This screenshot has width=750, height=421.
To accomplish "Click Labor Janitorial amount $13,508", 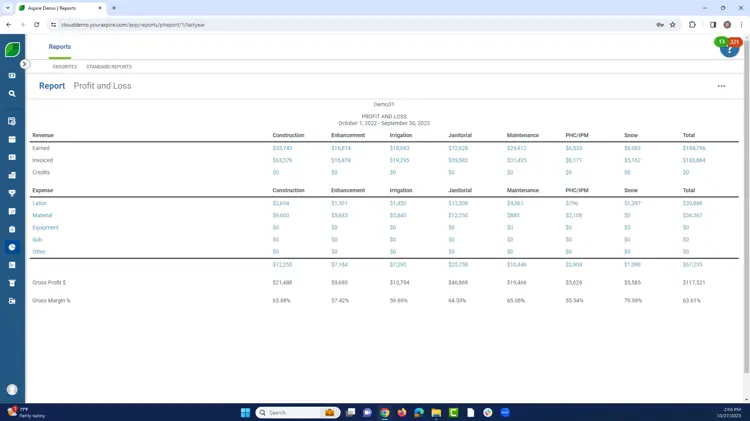I will coord(458,203).
